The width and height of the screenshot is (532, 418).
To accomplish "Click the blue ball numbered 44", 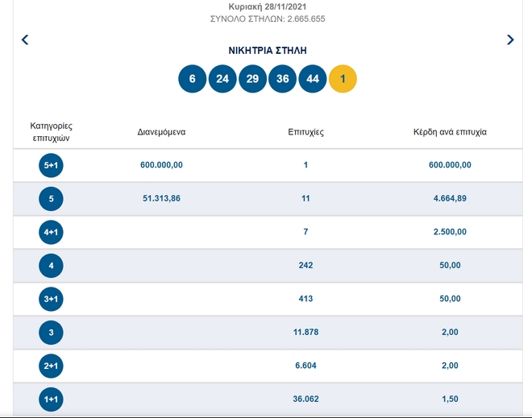I will tap(313, 79).
